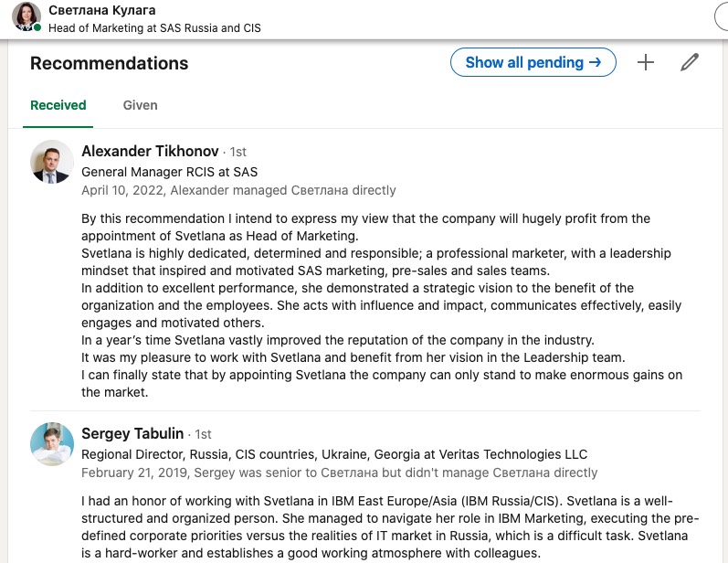Click Светлана Кулага's small avatar in header
This screenshot has height=563, width=728.
pyautogui.click(x=26, y=17)
